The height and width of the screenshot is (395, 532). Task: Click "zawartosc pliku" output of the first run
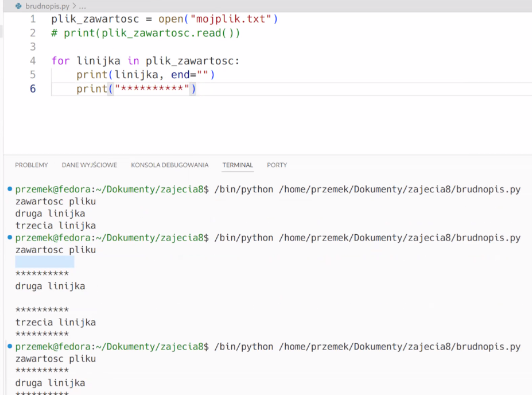tap(56, 202)
